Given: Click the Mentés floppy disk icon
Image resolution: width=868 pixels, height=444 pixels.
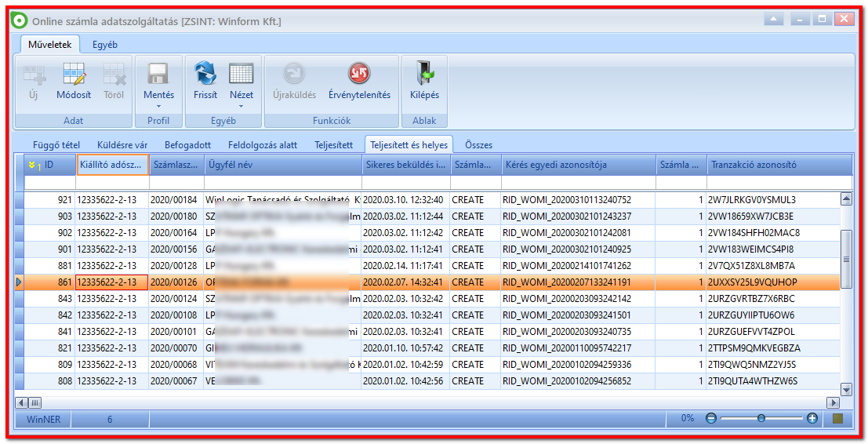Looking at the screenshot, I should (158, 74).
